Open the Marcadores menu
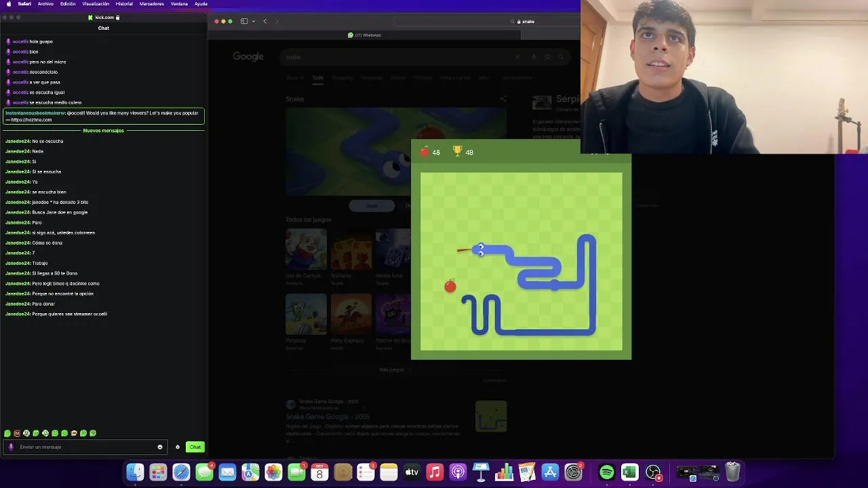Screen dimensions: 868x488 coord(151,3)
